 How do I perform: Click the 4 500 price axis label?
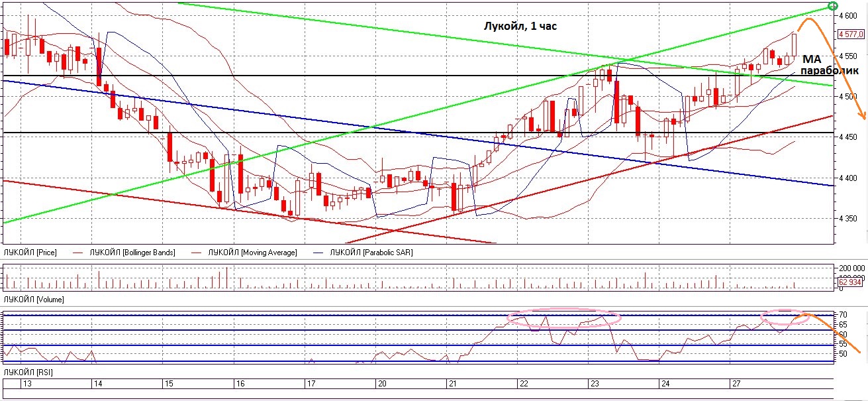pos(849,96)
